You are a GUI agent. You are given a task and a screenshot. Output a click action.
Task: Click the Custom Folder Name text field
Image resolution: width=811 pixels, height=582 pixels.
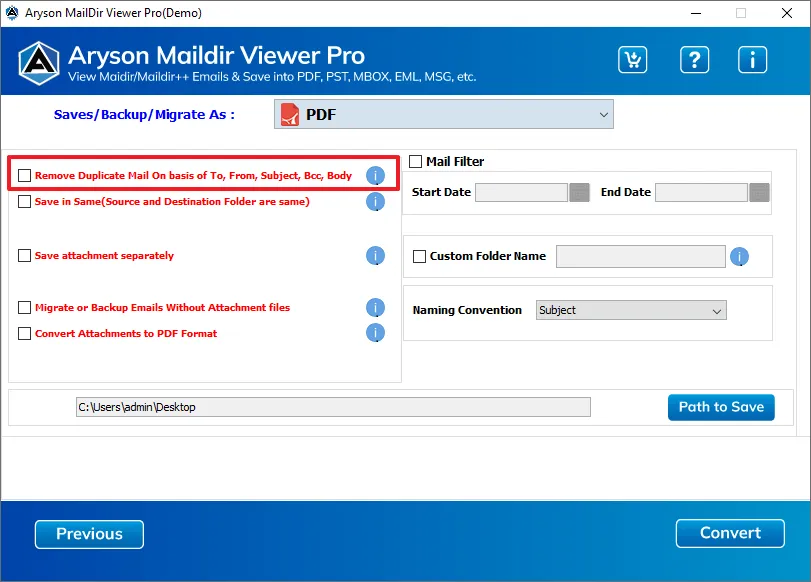click(x=640, y=257)
